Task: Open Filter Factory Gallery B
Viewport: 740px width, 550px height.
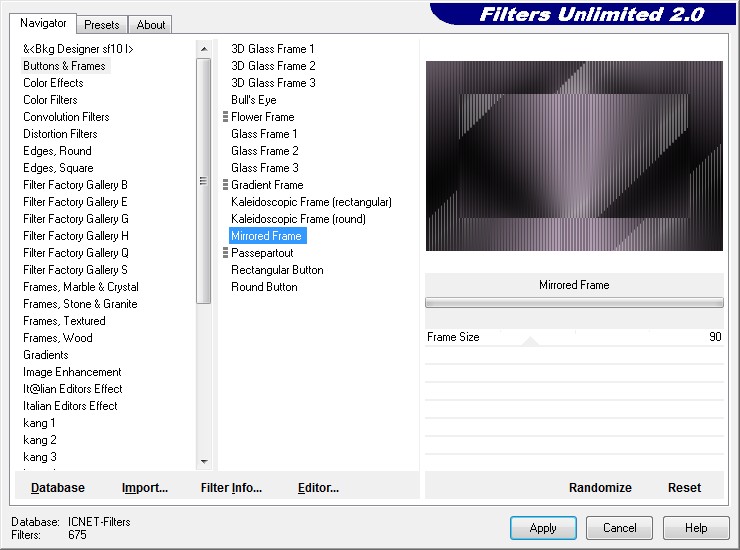Action: (x=76, y=185)
